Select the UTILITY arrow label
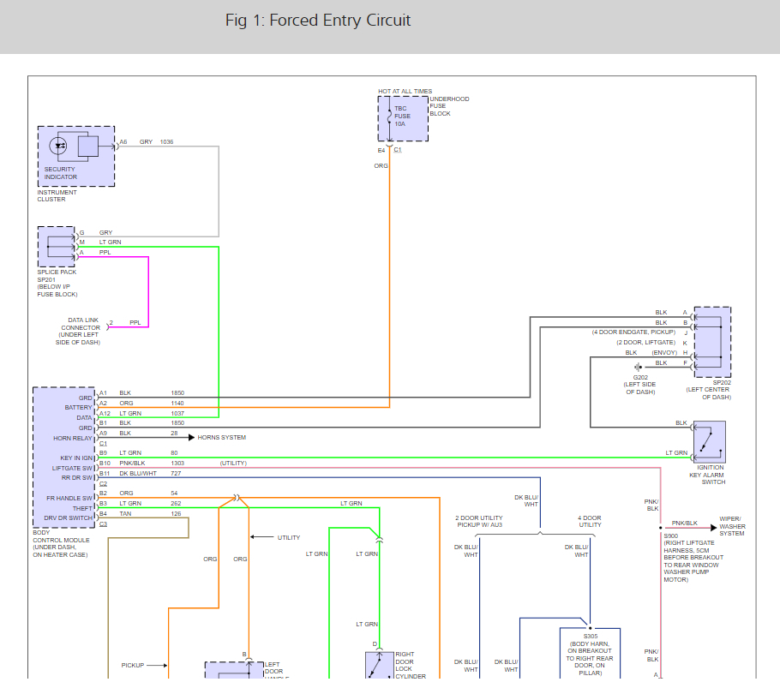Viewport: 780px width, 700px height. tap(276, 537)
